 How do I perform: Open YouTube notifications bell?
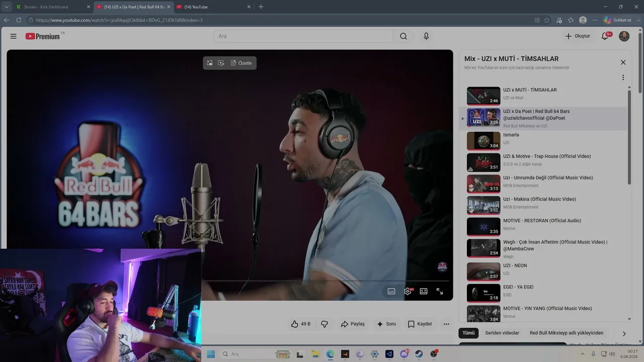click(606, 36)
